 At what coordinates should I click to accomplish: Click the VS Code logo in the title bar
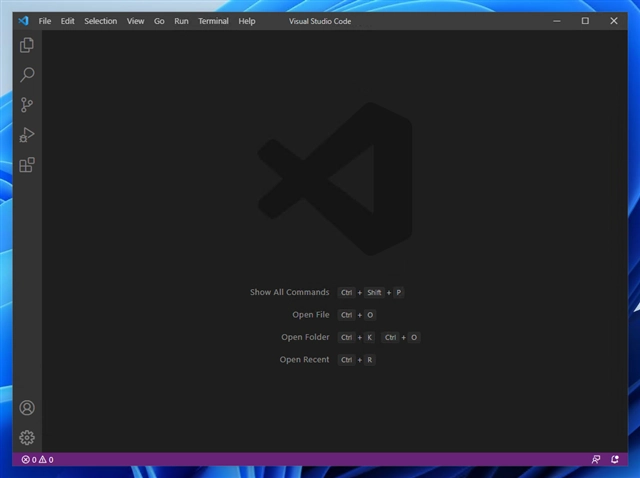[24, 21]
